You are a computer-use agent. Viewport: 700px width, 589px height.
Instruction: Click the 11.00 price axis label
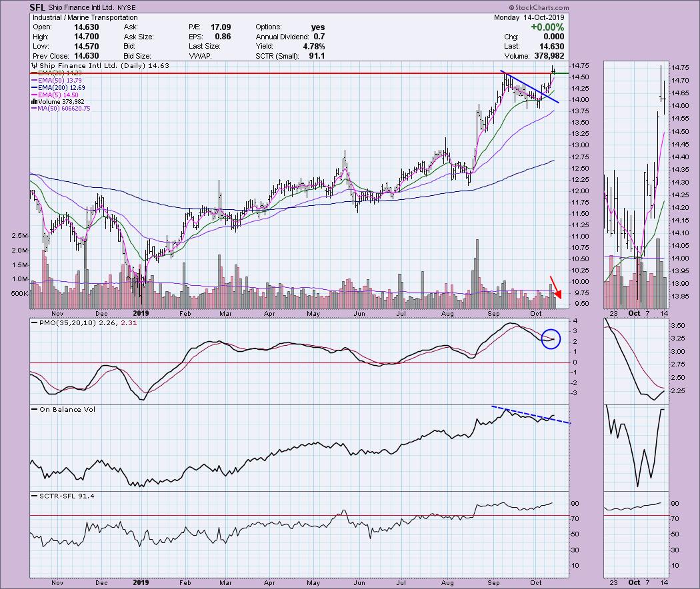(x=580, y=237)
